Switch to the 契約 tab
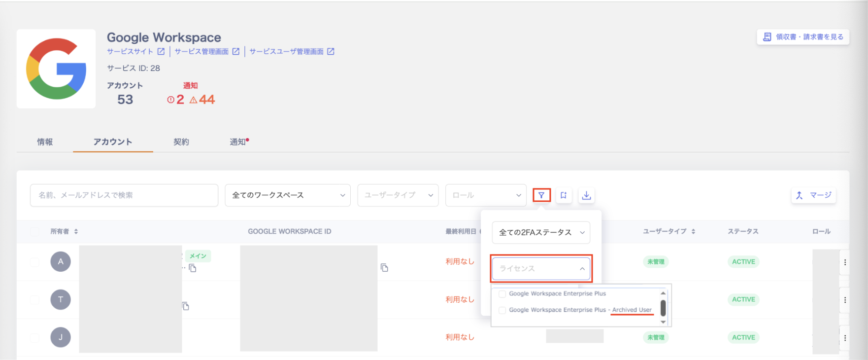Viewport: 868px width, 360px height. click(181, 142)
